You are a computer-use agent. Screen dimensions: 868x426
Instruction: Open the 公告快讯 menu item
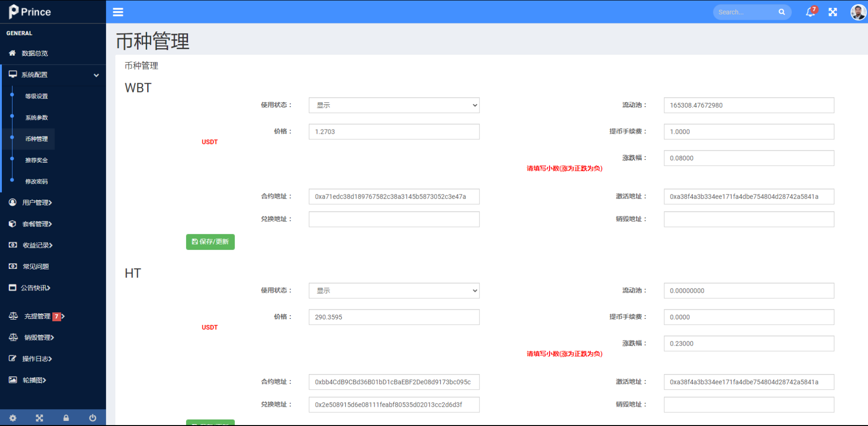[35, 287]
